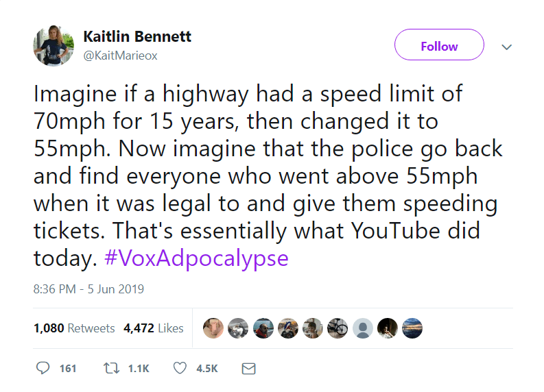Screen dimensions: 544x392
Task: Open the bicycle photo liker avatar
Action: click(338, 328)
